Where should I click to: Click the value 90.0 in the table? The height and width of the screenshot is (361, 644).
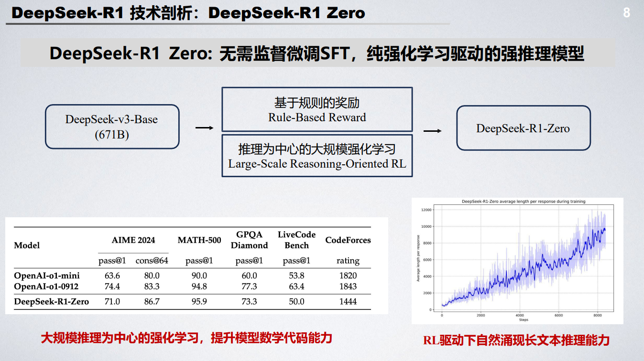[199, 276]
